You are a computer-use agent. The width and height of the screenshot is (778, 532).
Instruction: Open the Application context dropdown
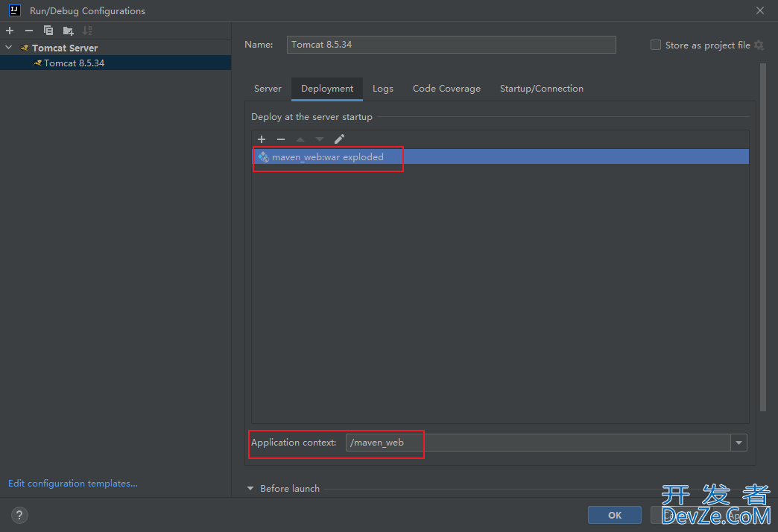tap(739, 443)
